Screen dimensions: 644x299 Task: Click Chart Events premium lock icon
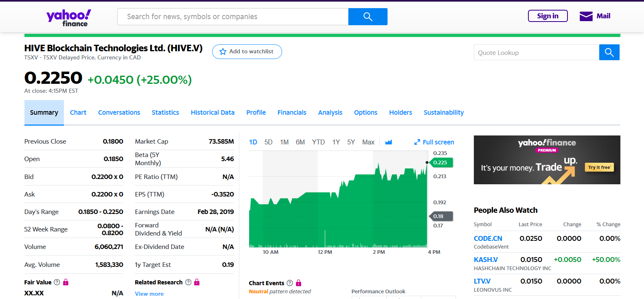298,283
